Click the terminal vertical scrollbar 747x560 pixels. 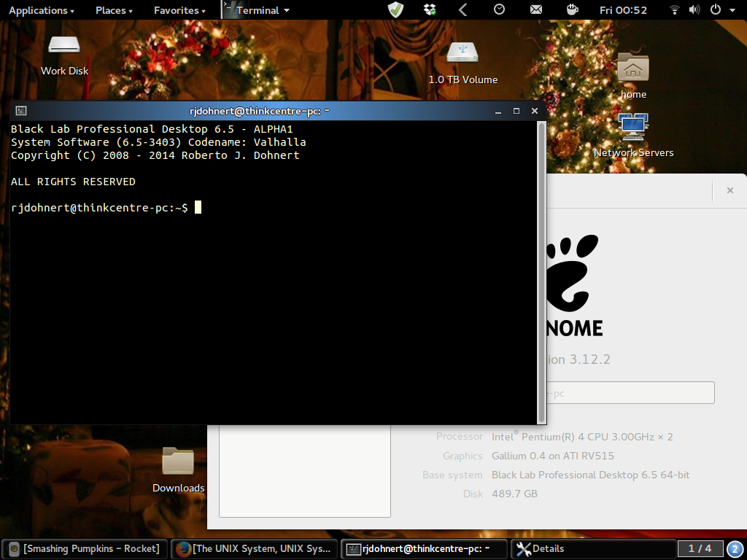541,273
